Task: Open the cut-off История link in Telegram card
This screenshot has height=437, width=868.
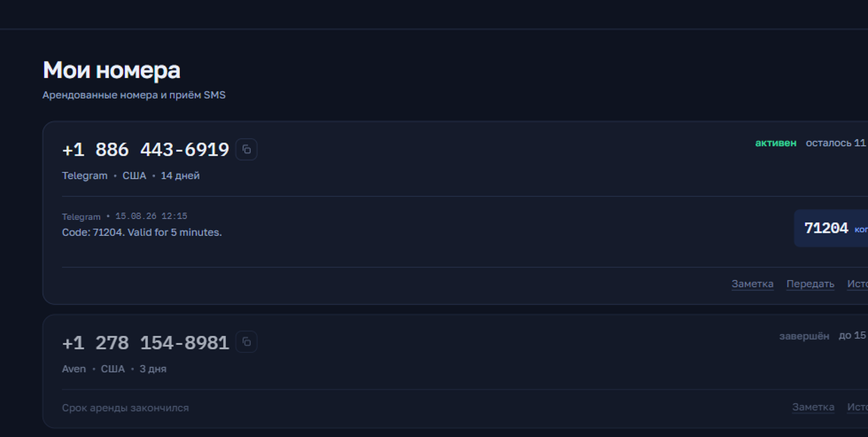Action: tap(857, 284)
